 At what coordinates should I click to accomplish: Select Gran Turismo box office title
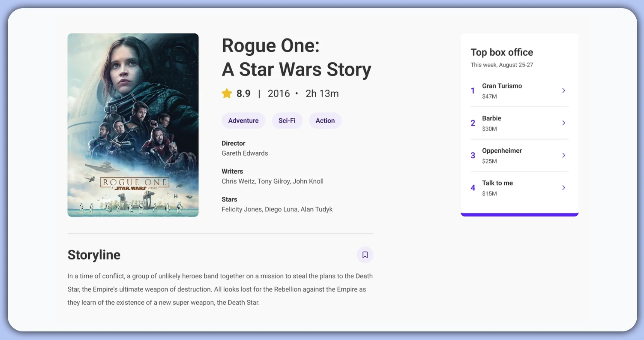(x=502, y=86)
